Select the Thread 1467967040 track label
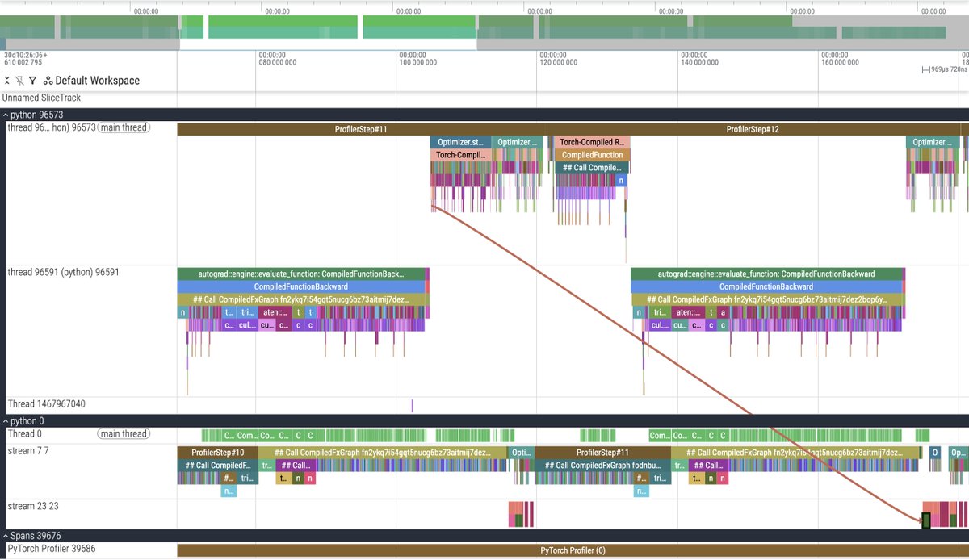969x560 pixels. [47, 404]
